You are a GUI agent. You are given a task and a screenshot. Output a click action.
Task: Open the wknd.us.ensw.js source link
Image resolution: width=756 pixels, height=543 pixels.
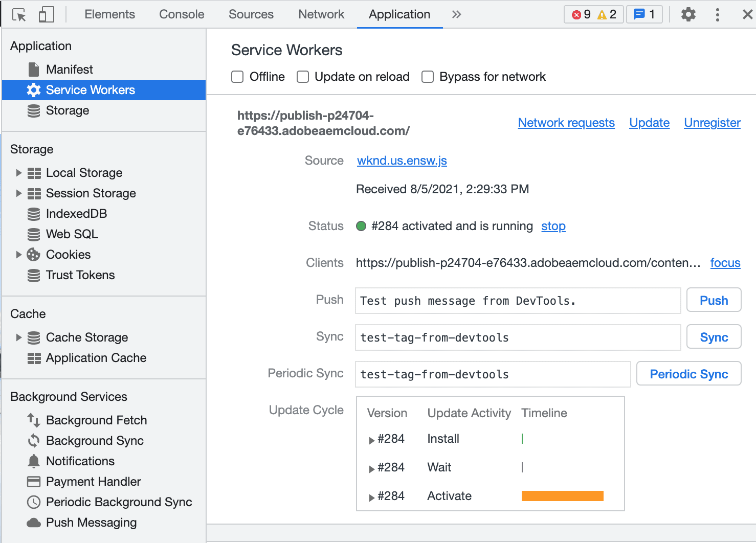tap(402, 160)
